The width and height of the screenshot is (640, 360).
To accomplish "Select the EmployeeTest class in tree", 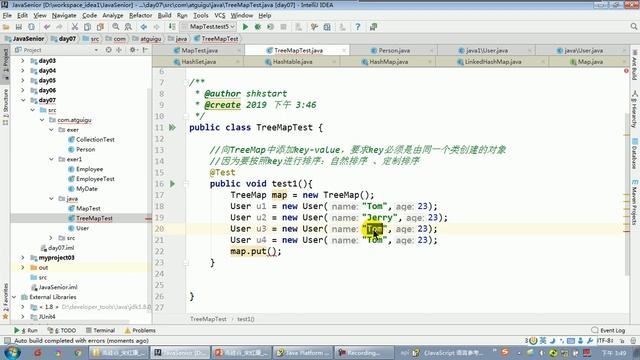I will click(95, 179).
